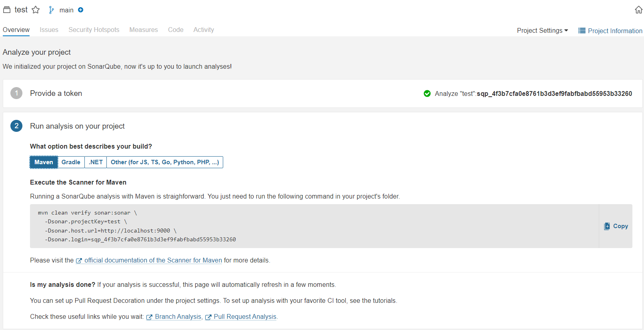Click the project icon beside test title

7,10
